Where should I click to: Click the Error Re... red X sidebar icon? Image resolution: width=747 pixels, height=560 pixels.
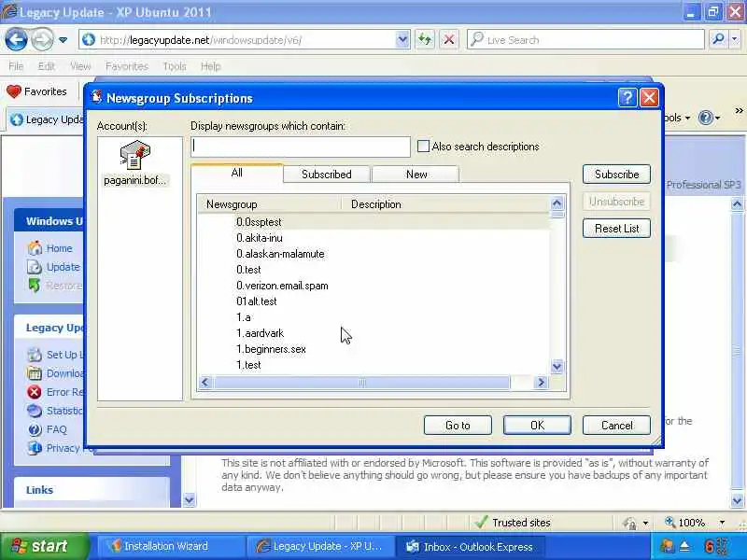pos(35,392)
